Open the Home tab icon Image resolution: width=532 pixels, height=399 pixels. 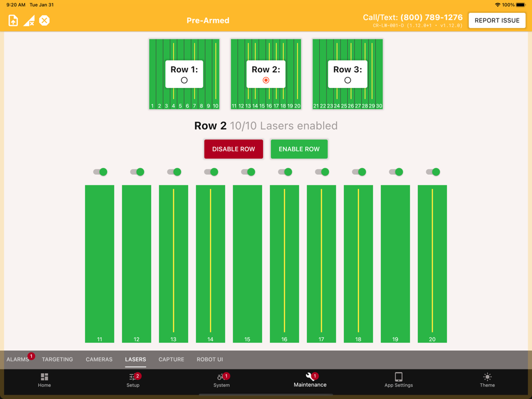[x=44, y=377]
